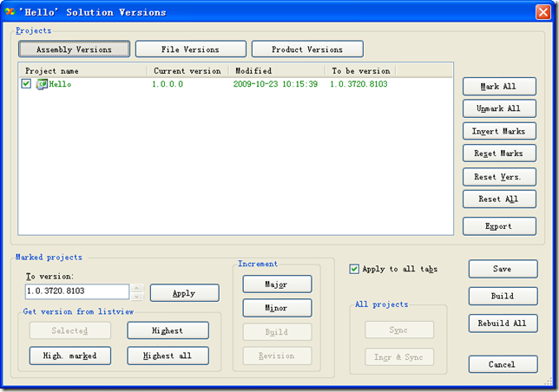Uncheck the Hello project checkbox
The height and width of the screenshot is (392, 559).
26,84
